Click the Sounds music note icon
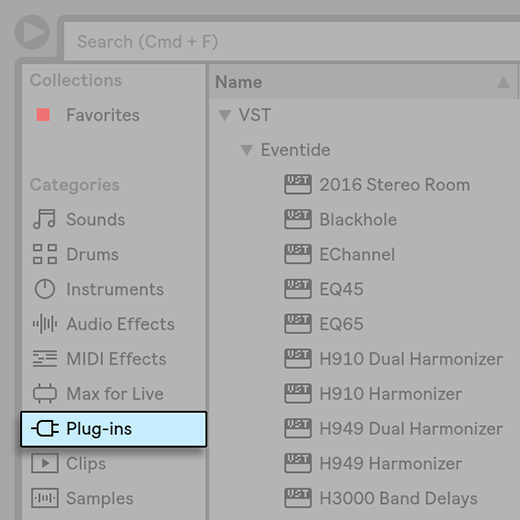Viewport: 520px width, 520px height. point(44,219)
